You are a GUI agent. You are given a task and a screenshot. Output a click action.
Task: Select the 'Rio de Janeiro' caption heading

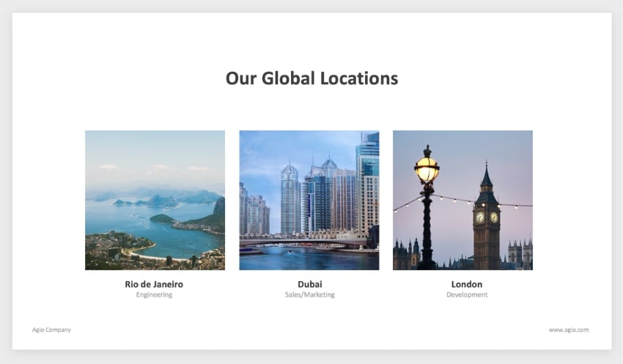point(154,284)
